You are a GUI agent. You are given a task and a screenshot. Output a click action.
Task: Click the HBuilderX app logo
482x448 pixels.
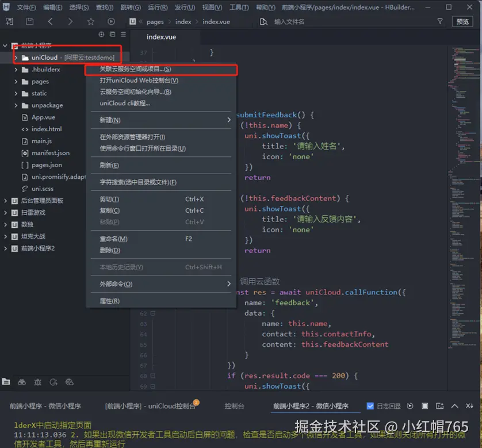click(6, 7)
